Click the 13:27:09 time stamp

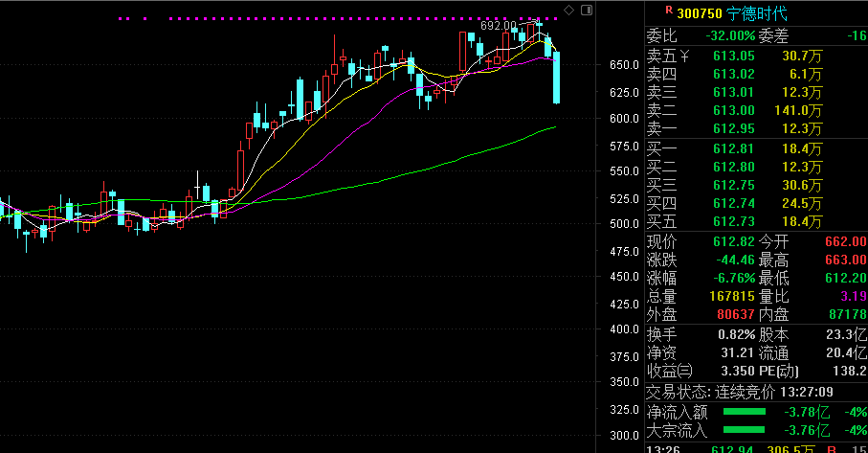tap(806, 392)
